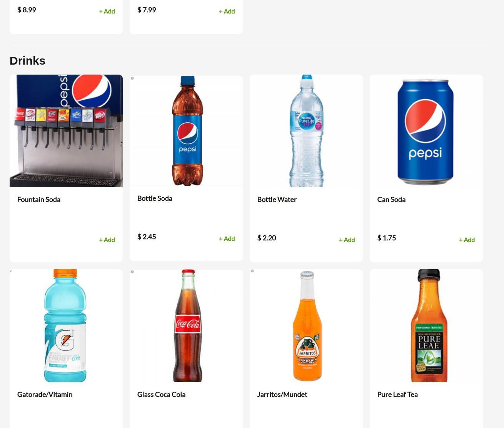
Task: View the glass Coca-Cola bottle photo
Action: (x=186, y=326)
